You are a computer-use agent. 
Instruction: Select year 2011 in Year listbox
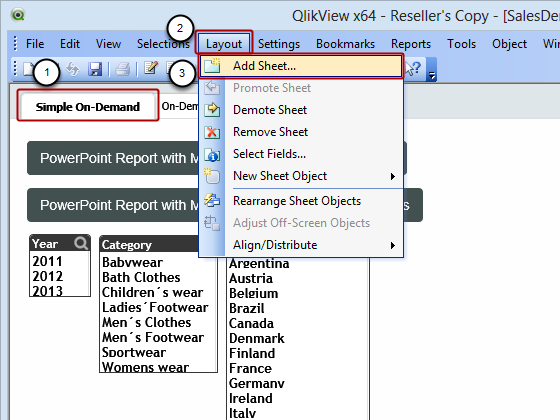(x=59, y=261)
